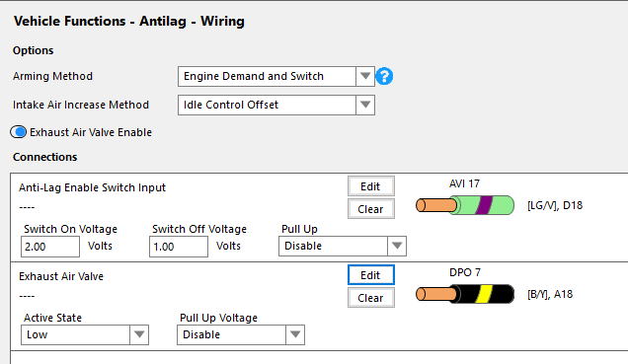Click the Engine Demand and Switch text box
The width and height of the screenshot is (628, 364).
[268, 76]
